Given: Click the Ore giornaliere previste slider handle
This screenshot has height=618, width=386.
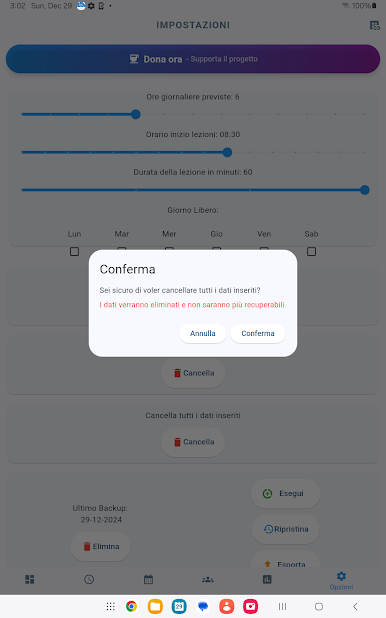Looking at the screenshot, I should click(136, 114).
